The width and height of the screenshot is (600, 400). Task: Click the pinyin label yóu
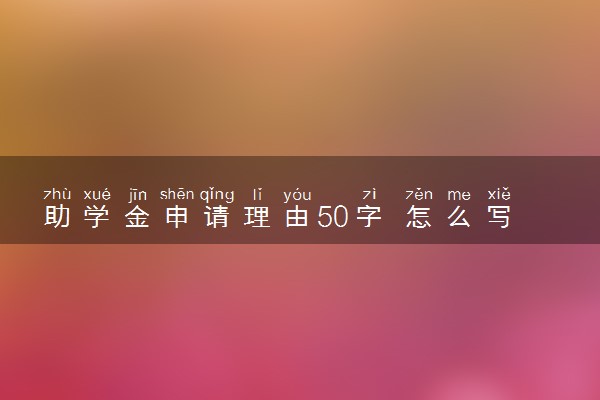[x=297, y=195]
